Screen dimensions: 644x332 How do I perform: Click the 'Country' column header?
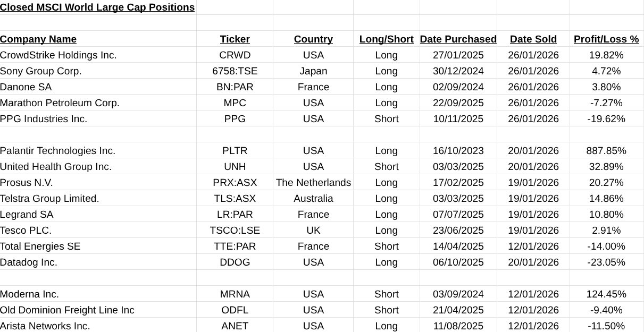[x=313, y=39]
